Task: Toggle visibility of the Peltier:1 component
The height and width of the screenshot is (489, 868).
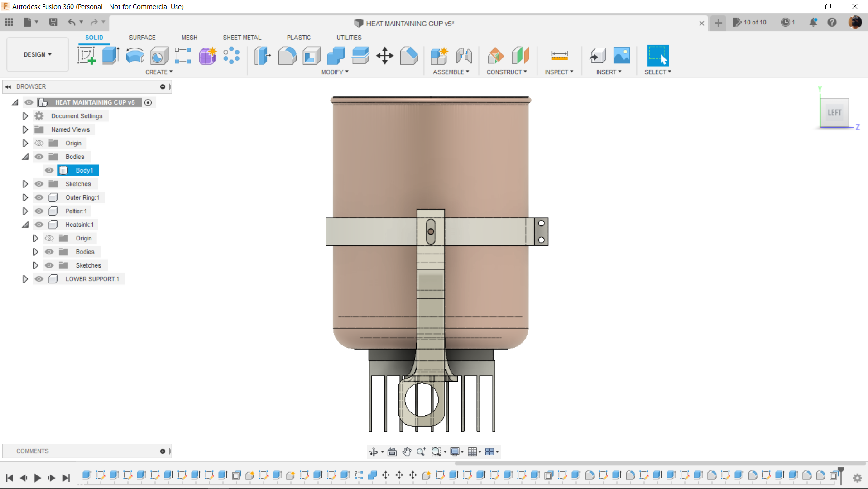Action: tap(39, 211)
